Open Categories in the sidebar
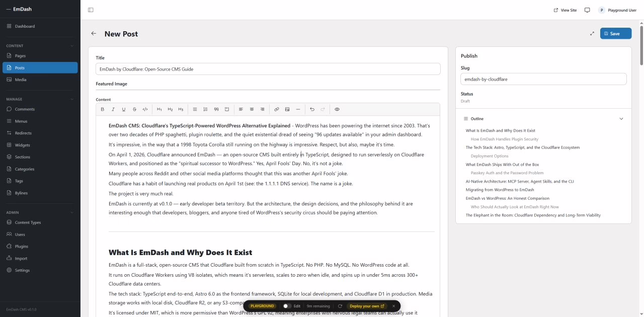Image resolution: width=644 pixels, height=317 pixels. [40, 169]
